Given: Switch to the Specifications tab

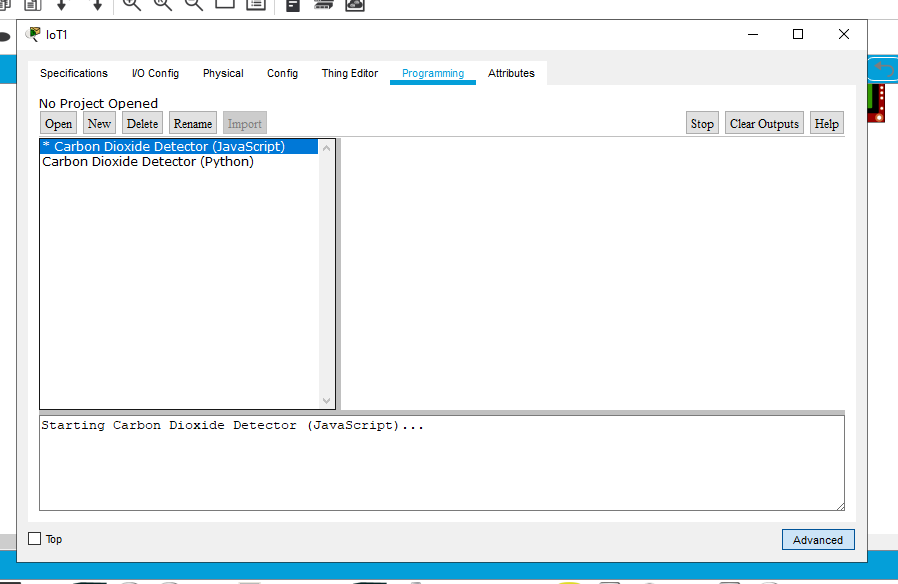Looking at the screenshot, I should pyautogui.click(x=74, y=73).
